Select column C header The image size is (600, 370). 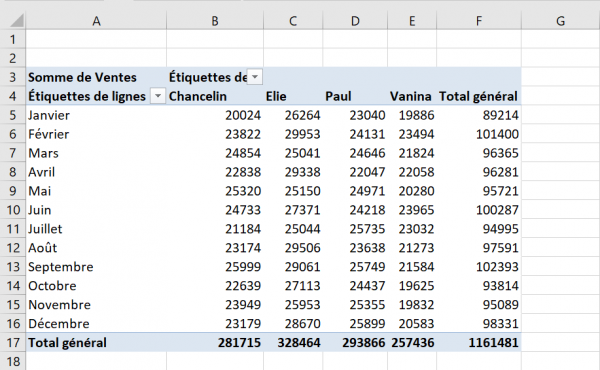point(293,21)
